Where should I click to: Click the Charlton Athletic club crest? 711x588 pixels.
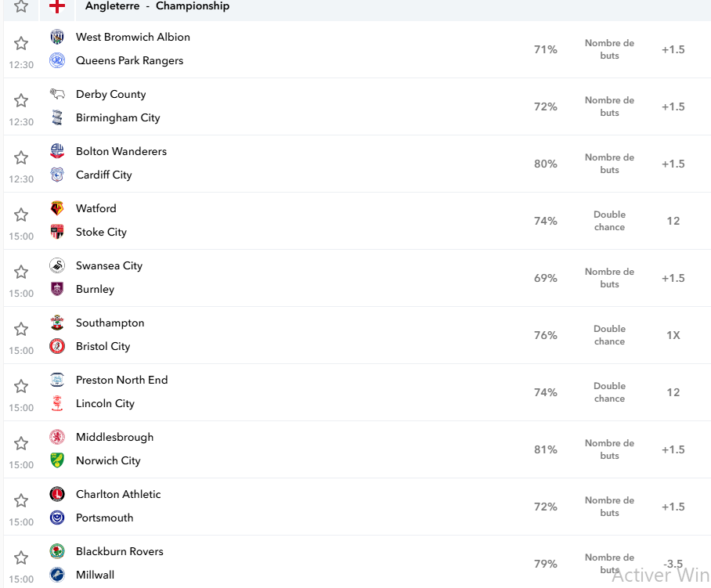click(x=57, y=494)
